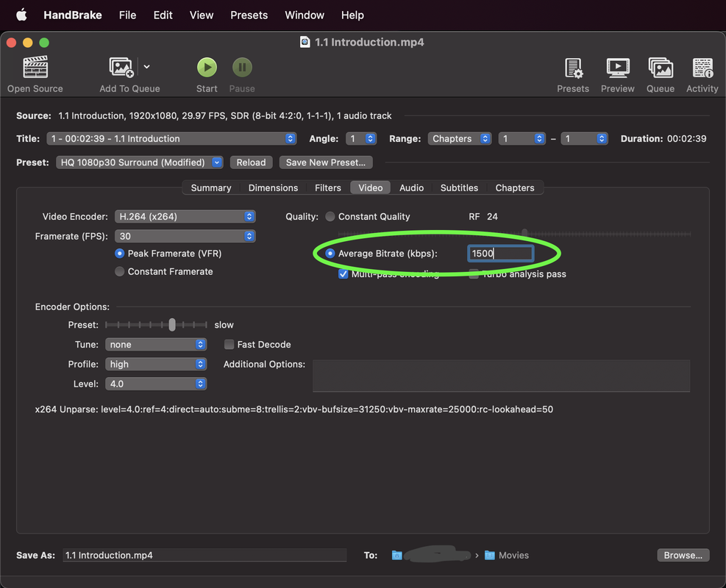Click the Save As filename field

pos(204,555)
